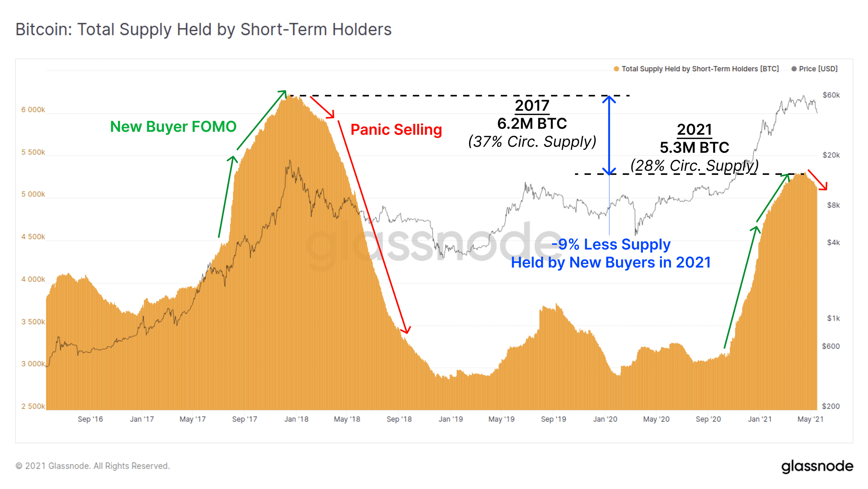
Task: Click the blue double-headed vertical arrow
Action: click(609, 135)
